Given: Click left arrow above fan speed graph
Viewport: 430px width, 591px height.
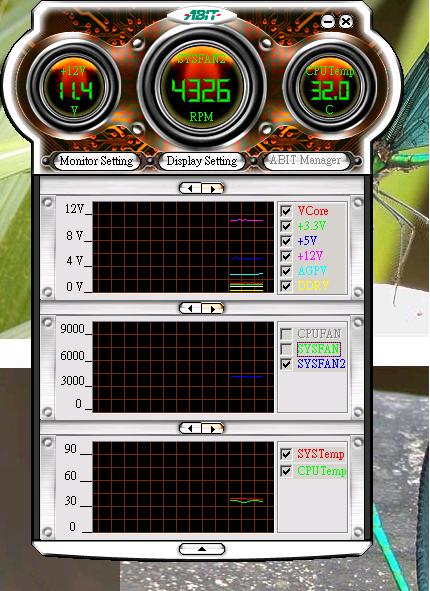Looking at the screenshot, I should 190,308.
